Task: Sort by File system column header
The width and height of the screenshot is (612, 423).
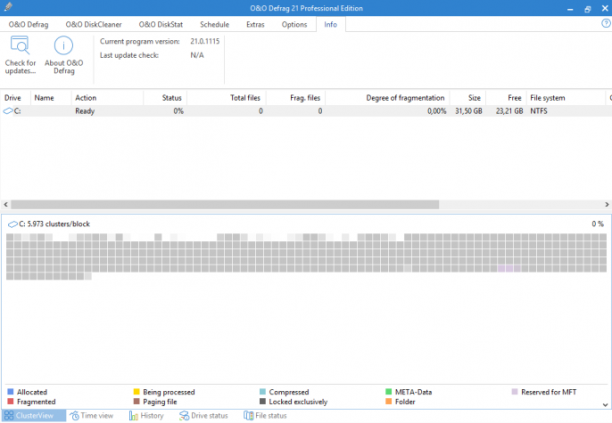Action: [565, 98]
